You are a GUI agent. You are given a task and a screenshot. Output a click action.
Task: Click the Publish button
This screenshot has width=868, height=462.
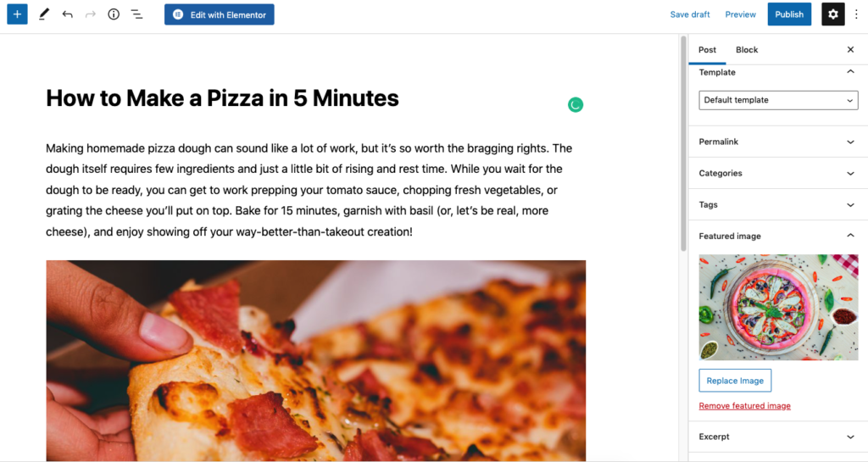coord(789,14)
